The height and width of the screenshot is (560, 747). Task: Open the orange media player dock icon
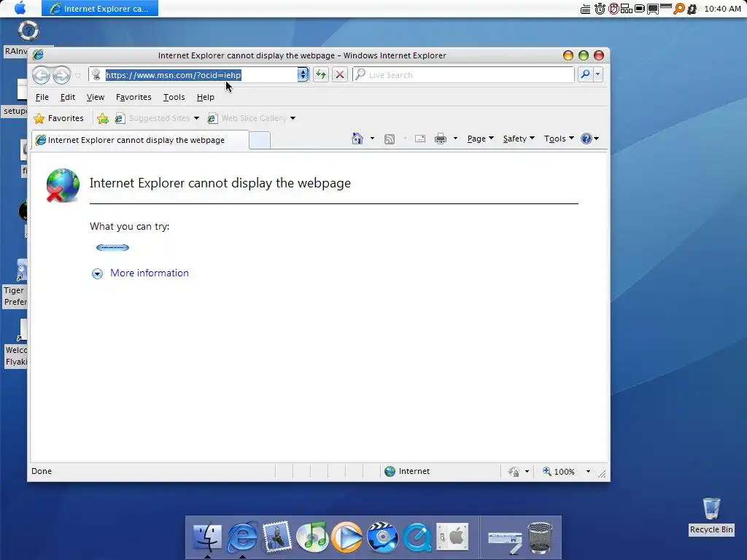coord(347,537)
